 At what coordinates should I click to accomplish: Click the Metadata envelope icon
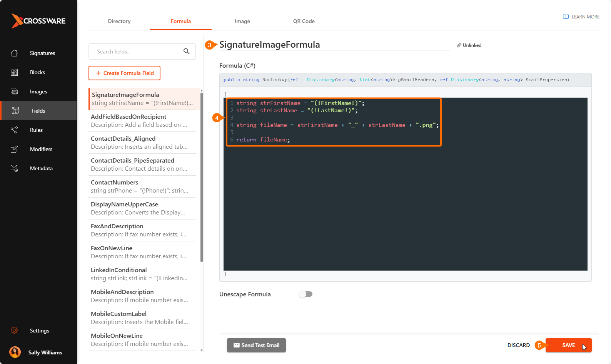[14, 168]
